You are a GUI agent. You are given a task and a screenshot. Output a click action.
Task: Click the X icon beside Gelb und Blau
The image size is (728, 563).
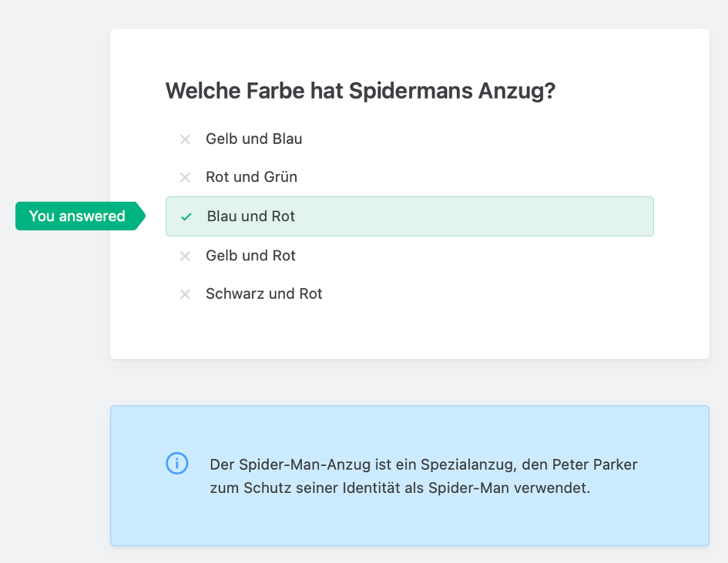tap(185, 139)
